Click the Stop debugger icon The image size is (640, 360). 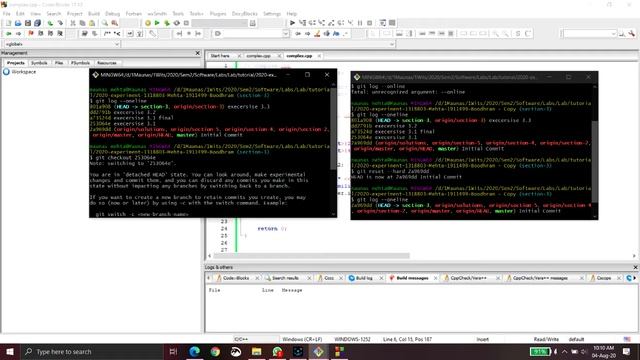pos(370,23)
